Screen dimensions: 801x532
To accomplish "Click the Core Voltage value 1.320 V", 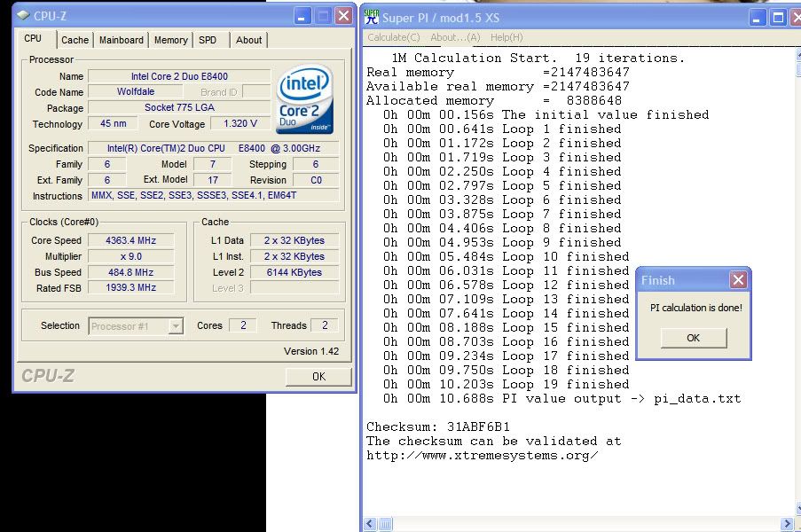I will point(240,123).
